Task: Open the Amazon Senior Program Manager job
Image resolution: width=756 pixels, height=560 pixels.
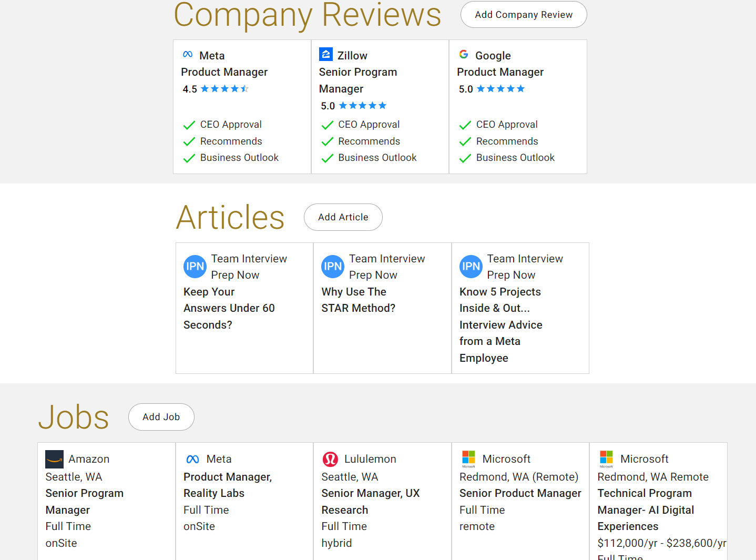Action: [x=85, y=502]
